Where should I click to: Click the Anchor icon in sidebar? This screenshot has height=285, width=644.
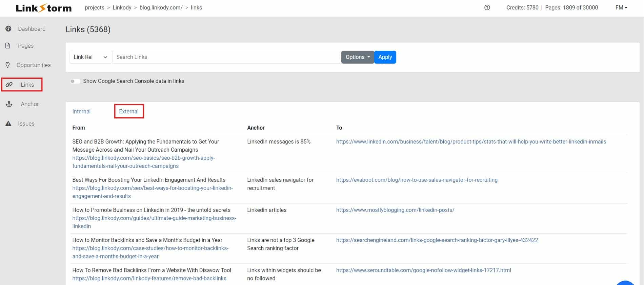[x=9, y=104]
